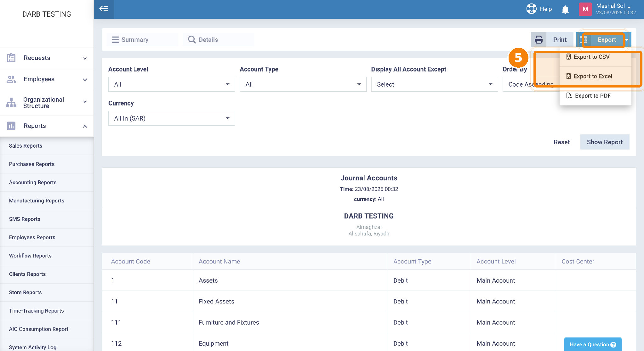
Task: Click Show Report button
Action: pyautogui.click(x=605, y=142)
